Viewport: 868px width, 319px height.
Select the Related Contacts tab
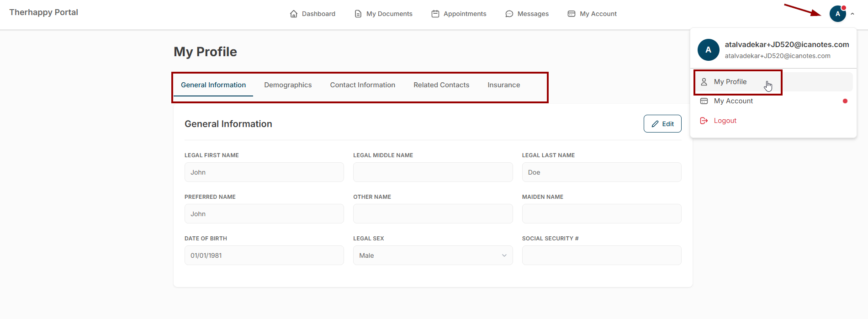point(441,85)
